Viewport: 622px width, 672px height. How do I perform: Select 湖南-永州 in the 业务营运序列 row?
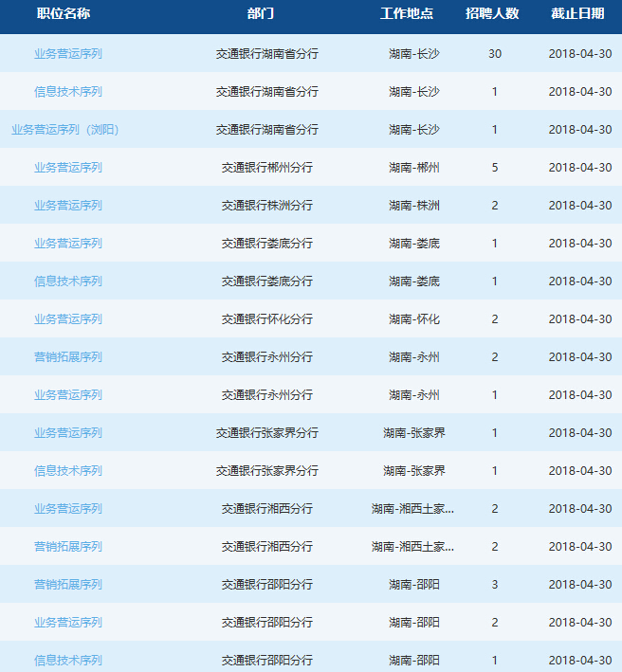414,394
